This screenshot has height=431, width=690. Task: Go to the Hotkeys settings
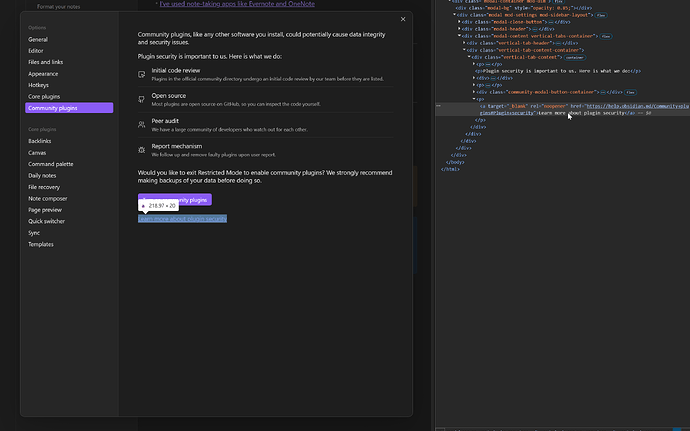click(39, 85)
